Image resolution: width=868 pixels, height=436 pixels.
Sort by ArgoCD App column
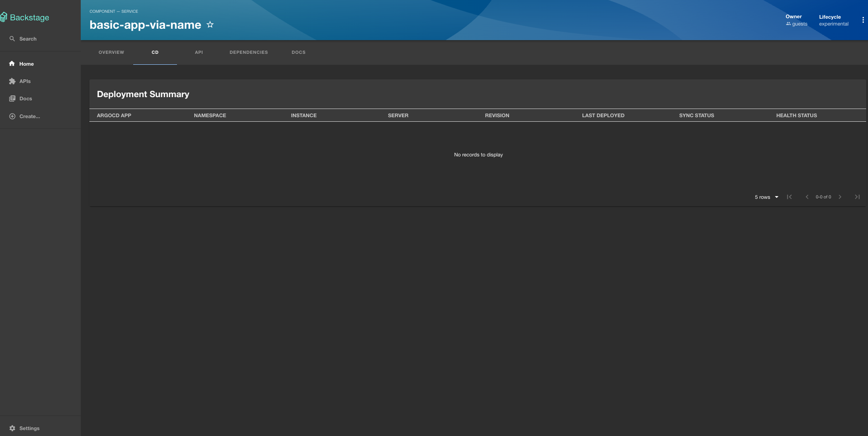(114, 115)
